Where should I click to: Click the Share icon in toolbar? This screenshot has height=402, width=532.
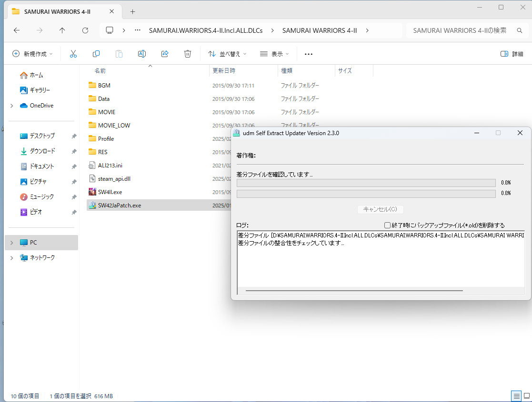[x=165, y=54]
